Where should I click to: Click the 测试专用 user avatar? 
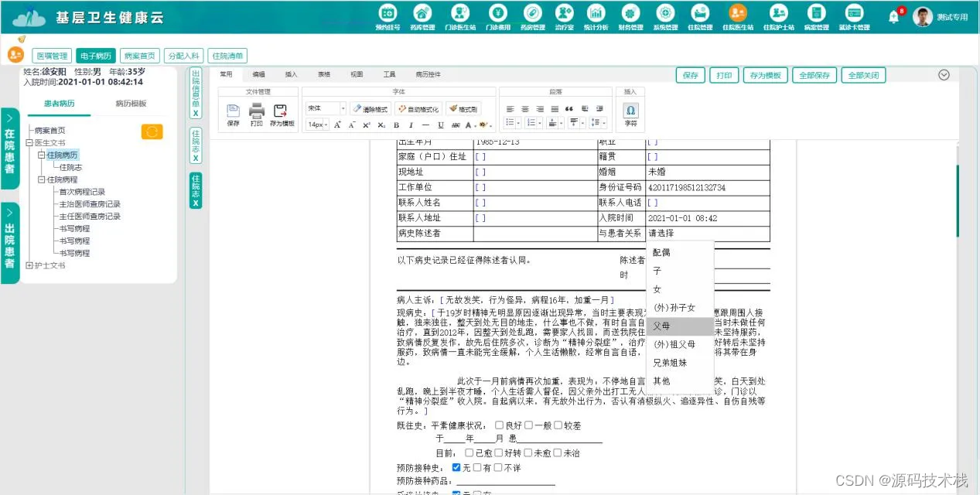[922, 17]
